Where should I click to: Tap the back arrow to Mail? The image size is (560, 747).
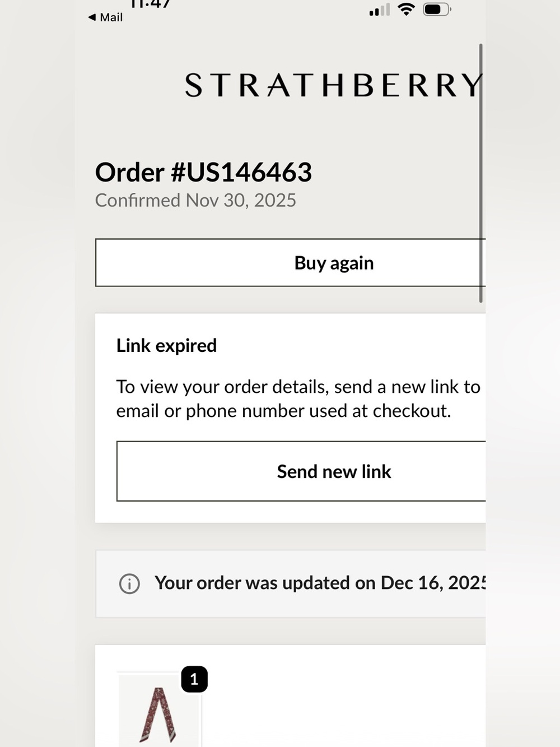(x=92, y=17)
